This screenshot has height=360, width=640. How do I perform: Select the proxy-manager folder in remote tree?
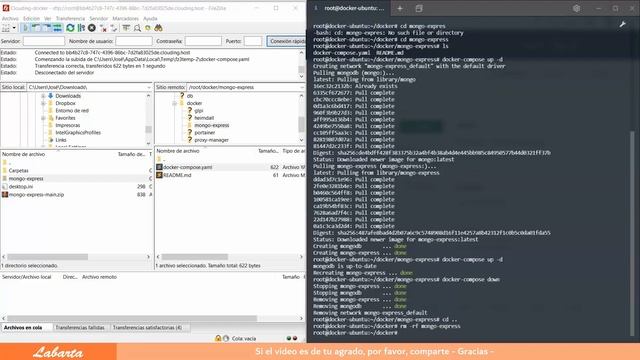tap(211, 140)
